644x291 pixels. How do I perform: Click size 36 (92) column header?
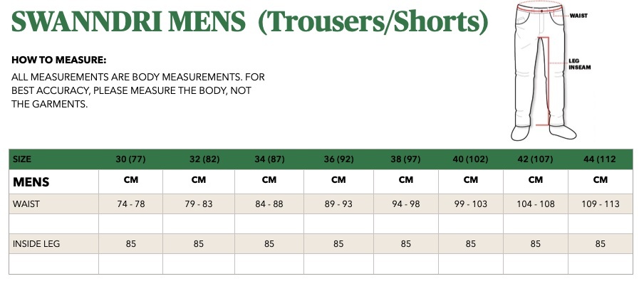[338, 159]
